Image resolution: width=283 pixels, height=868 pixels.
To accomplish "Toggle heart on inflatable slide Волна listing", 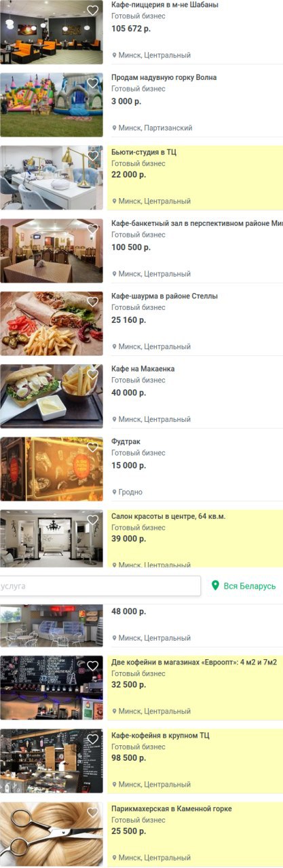I will pyautogui.click(x=93, y=83).
